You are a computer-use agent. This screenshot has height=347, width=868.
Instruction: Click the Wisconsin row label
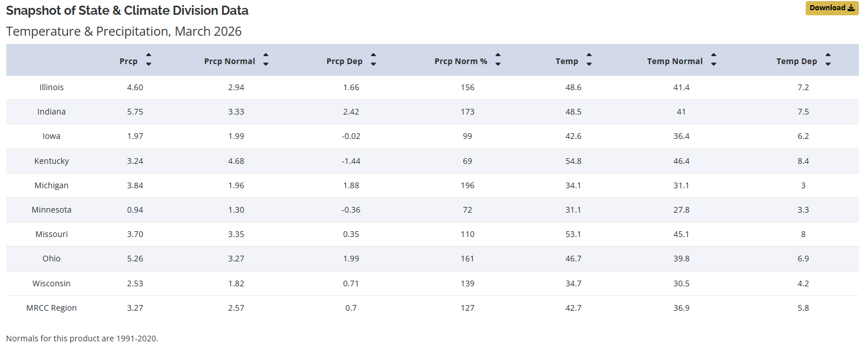click(x=52, y=283)
